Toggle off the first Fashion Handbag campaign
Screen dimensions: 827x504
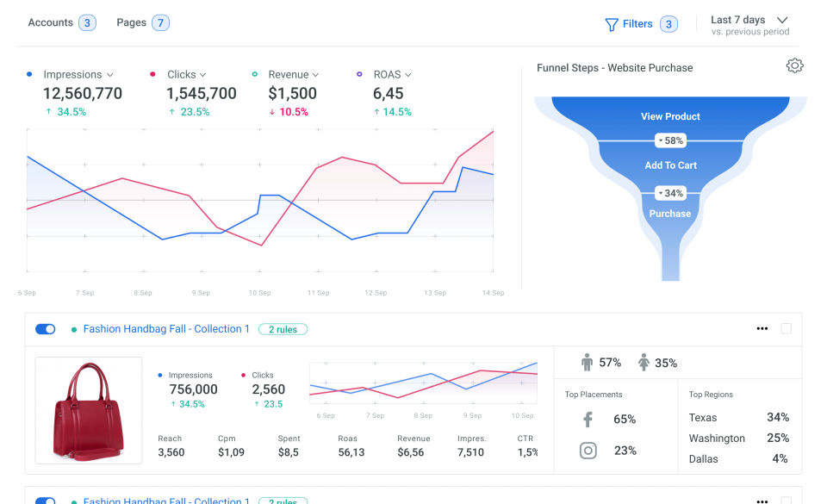tap(45, 329)
